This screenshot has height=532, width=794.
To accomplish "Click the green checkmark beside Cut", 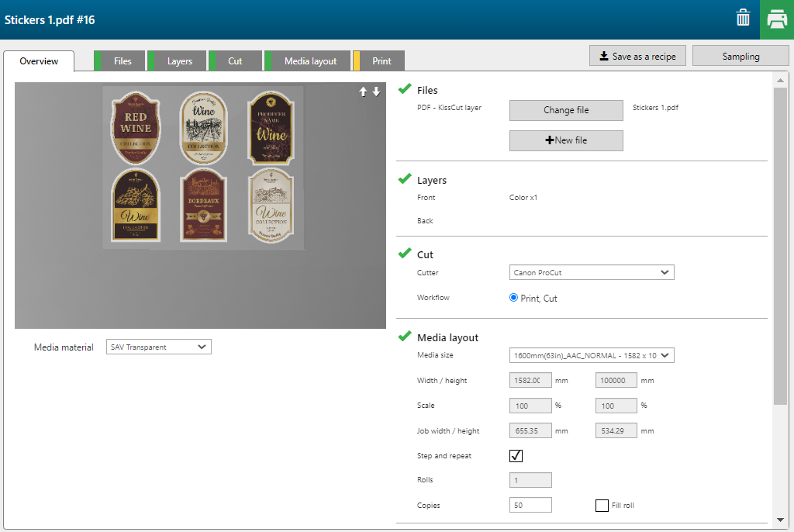I will [405, 254].
